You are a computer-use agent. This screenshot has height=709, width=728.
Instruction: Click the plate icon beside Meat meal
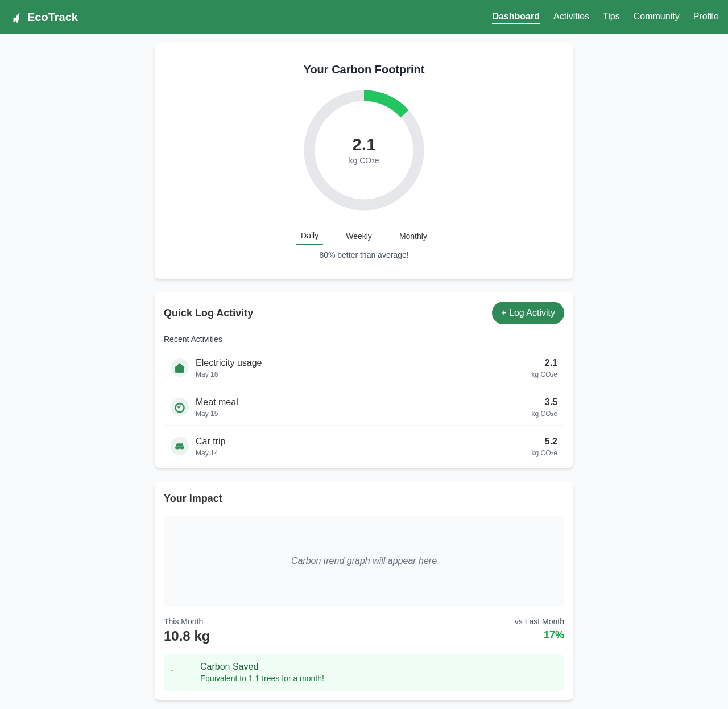tap(180, 407)
